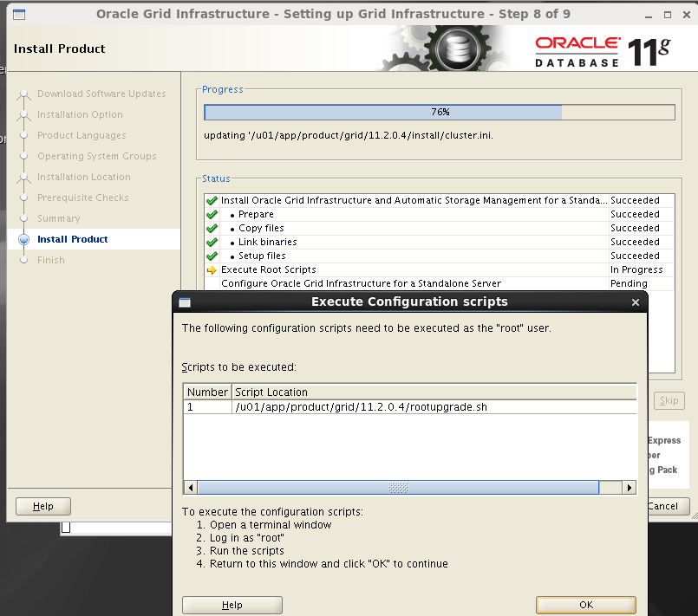Click the Help button in installer window
698x616 pixels.
coord(43,506)
